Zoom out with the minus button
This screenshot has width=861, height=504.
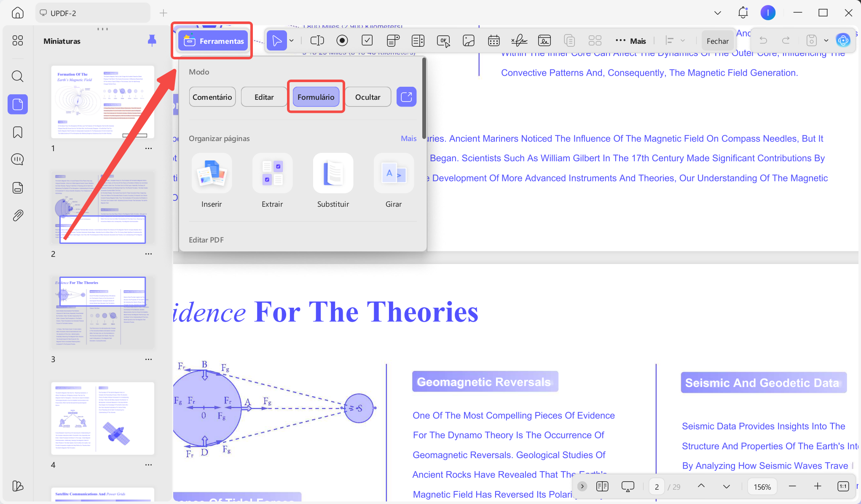pos(793,487)
